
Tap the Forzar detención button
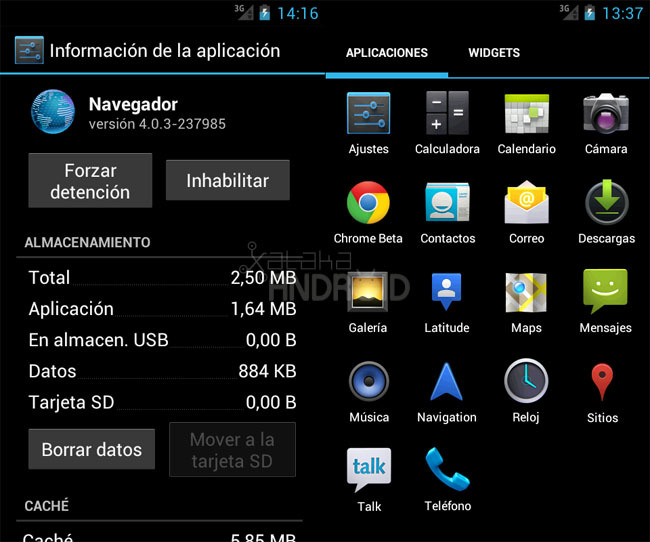click(x=90, y=180)
